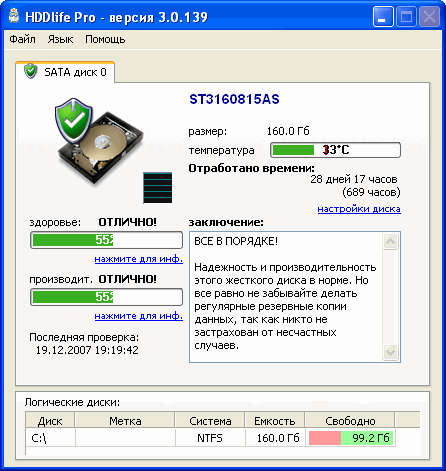The height and width of the screenshot is (471, 446).
Task: Select the SATA диск 0 tab
Action: point(65,72)
